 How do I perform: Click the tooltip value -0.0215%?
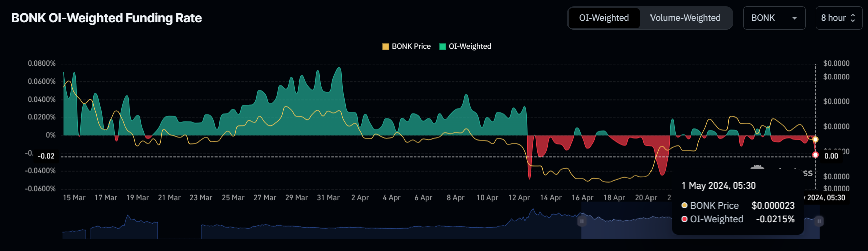coord(775,219)
